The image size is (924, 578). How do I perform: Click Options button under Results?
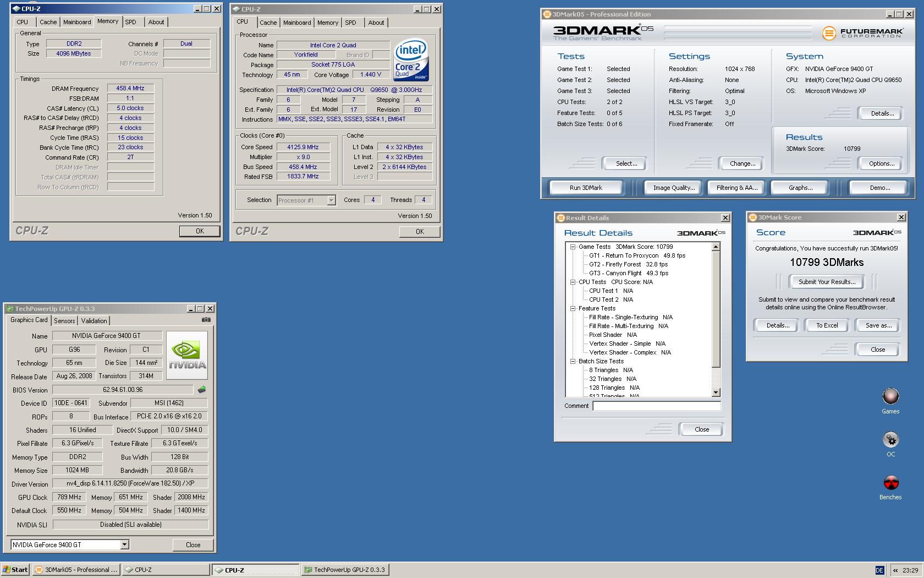coord(881,163)
